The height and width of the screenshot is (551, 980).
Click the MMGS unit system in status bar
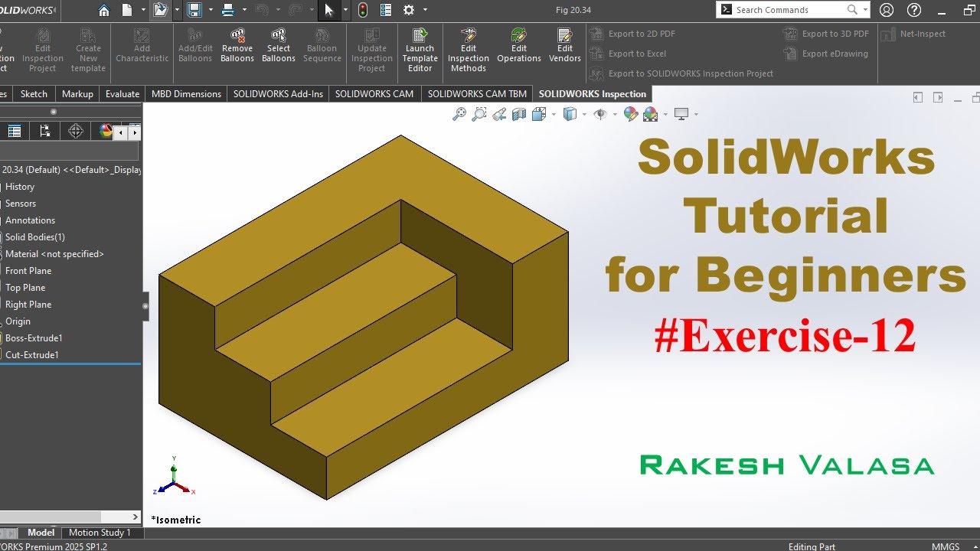(x=947, y=546)
